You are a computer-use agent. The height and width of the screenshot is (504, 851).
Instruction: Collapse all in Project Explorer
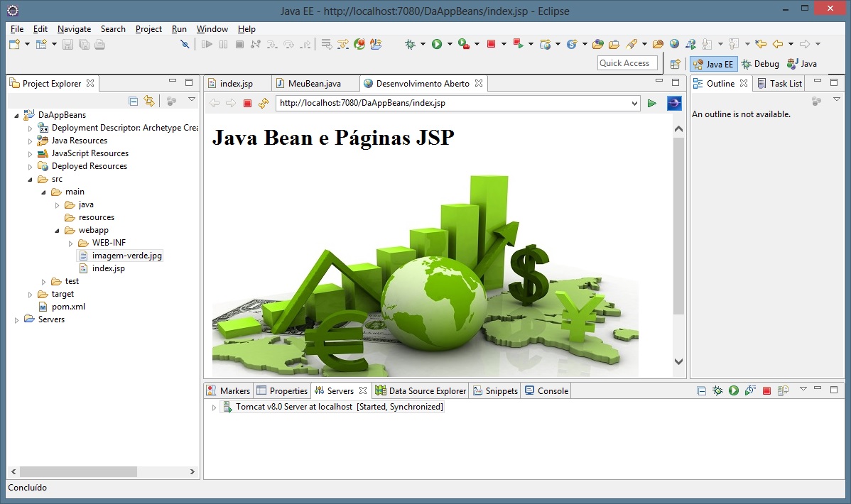point(133,101)
